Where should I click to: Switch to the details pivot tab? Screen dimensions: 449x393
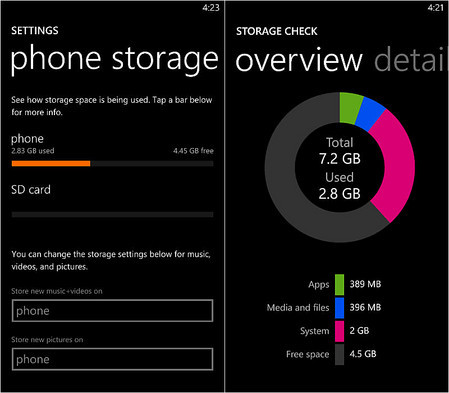[x=411, y=60]
